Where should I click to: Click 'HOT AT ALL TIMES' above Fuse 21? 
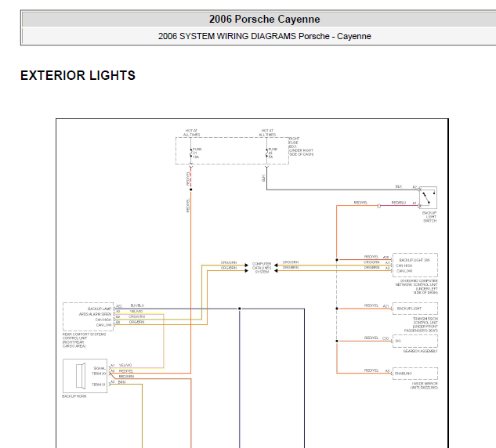(191, 132)
